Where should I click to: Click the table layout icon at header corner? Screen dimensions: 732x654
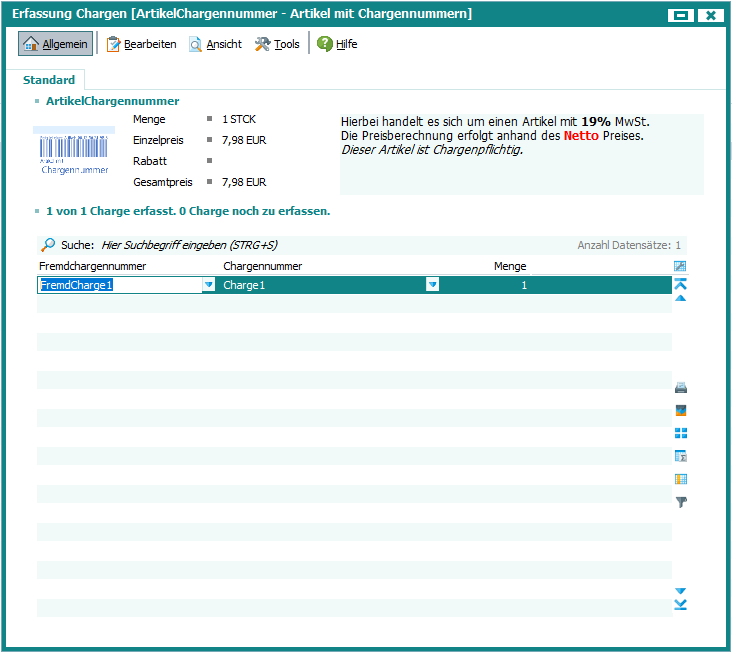(681, 266)
